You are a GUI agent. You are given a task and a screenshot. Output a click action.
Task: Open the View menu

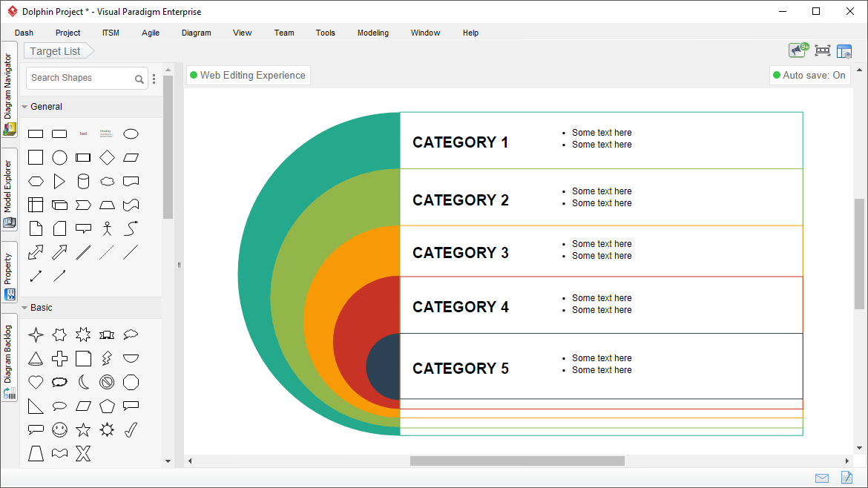243,33
